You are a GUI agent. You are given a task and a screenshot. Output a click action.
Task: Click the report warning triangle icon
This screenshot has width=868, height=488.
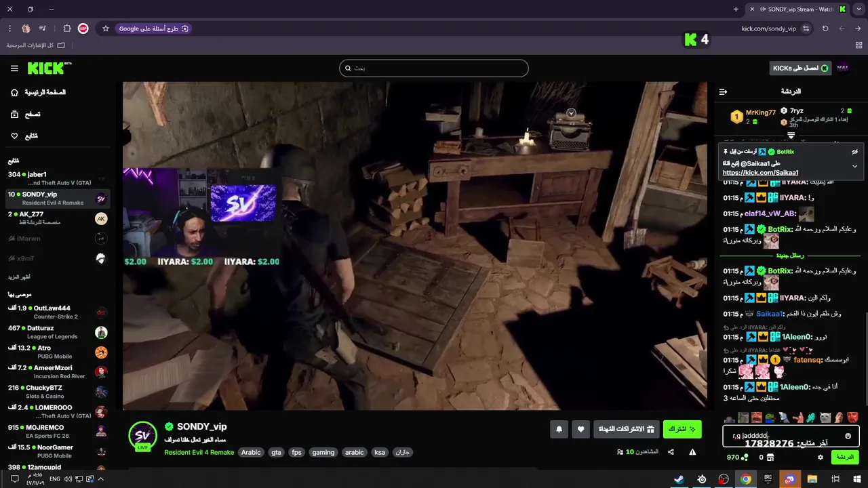click(x=692, y=452)
